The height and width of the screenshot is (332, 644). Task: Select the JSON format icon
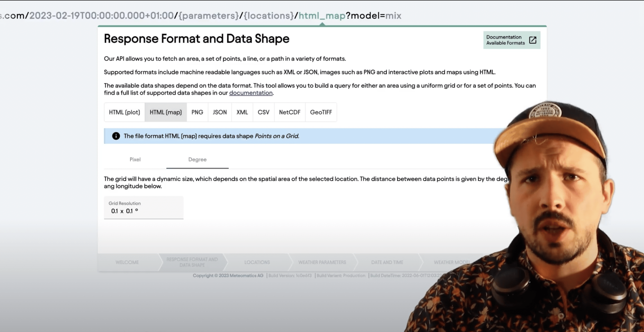(x=220, y=112)
